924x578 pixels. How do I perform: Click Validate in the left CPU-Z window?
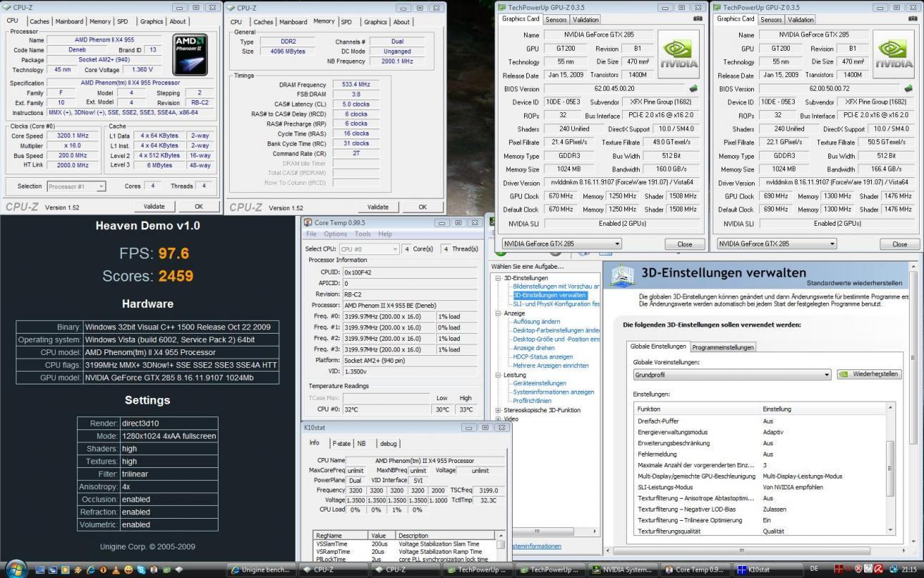coord(154,206)
